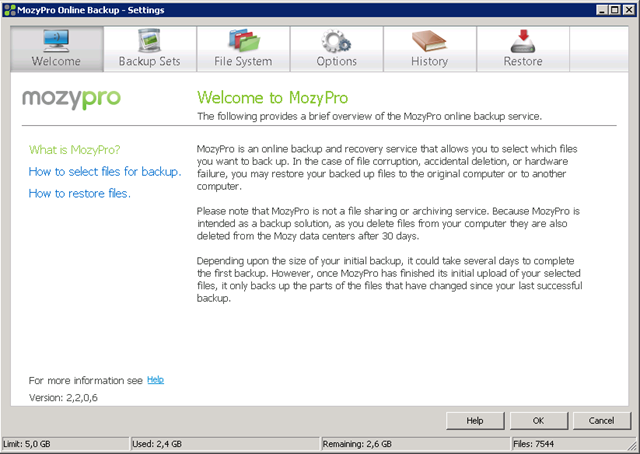Screen dimensions: 640x454
Task: Click the 'Version: 2,2,0,6' text
Action: tap(63, 398)
